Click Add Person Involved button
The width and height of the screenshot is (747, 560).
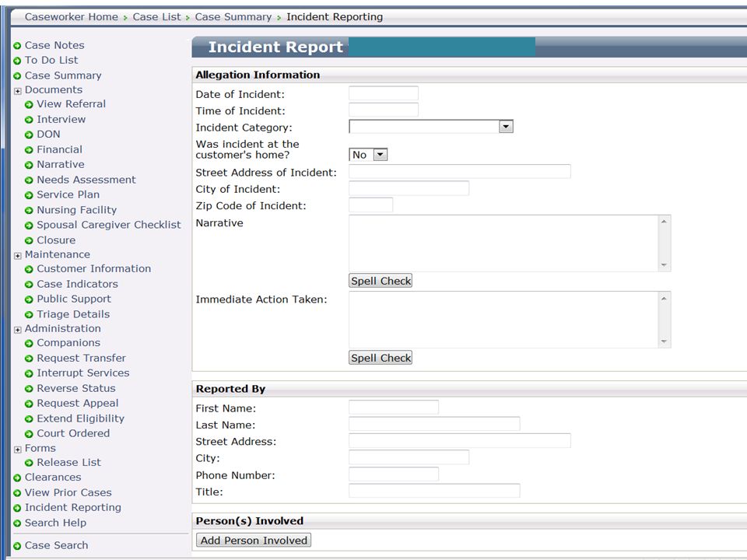click(x=254, y=540)
